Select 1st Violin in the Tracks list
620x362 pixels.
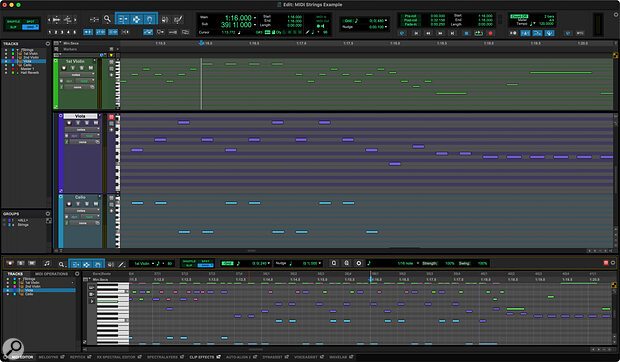pos(31,54)
